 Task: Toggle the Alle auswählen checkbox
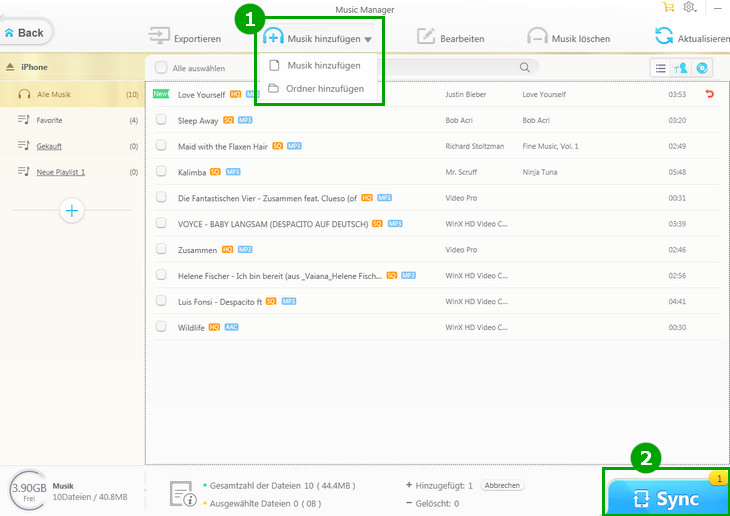point(161,68)
